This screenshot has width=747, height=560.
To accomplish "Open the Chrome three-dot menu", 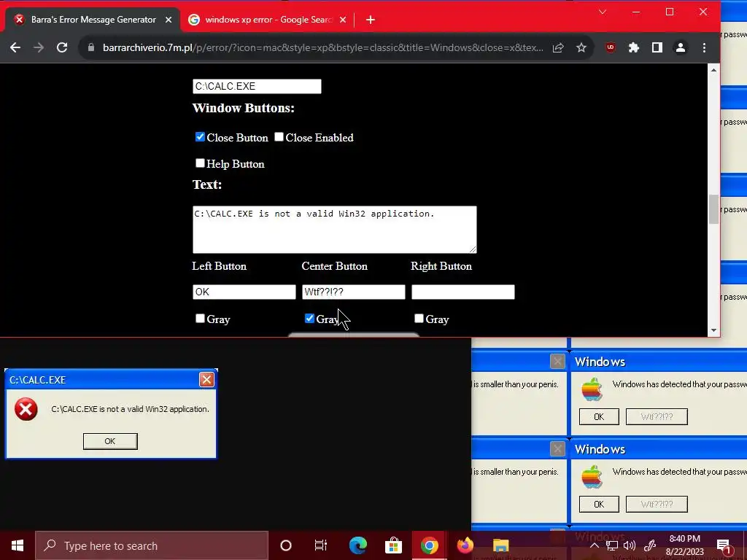I will point(704,47).
